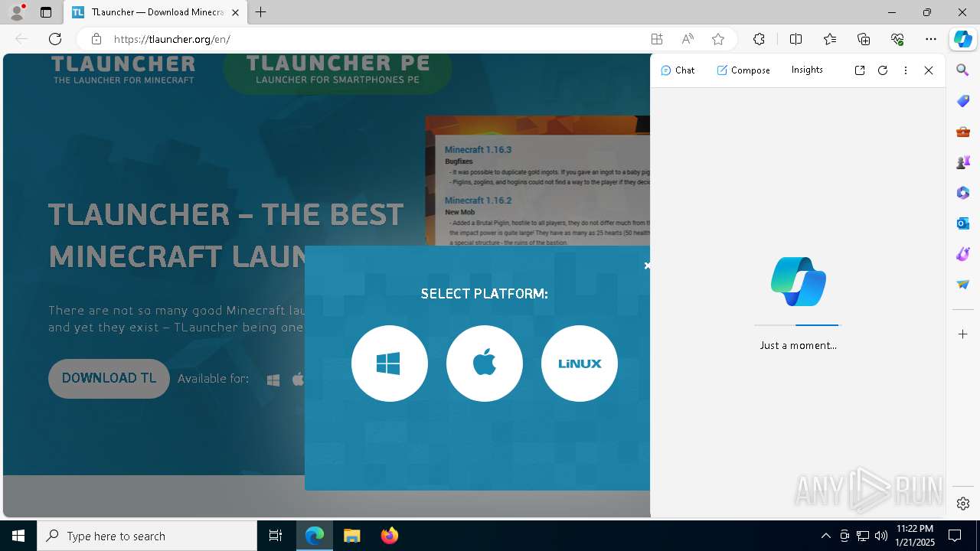Click the DOWNLOAD TL button
Image resolution: width=980 pixels, height=551 pixels.
click(x=109, y=378)
